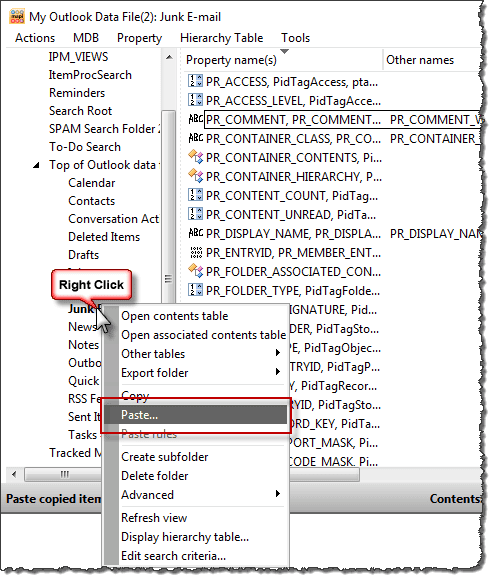Viewport: 494px width, 579px height.
Task: Collapse the Top of Outlook data node
Action: 37,165
